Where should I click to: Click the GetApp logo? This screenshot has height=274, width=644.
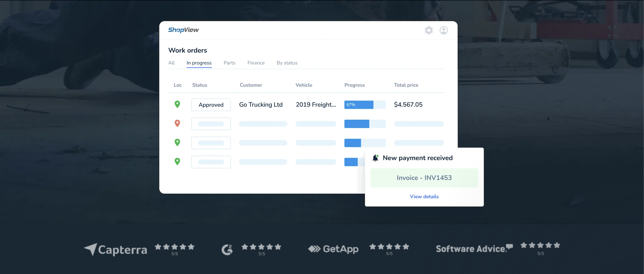click(x=333, y=249)
